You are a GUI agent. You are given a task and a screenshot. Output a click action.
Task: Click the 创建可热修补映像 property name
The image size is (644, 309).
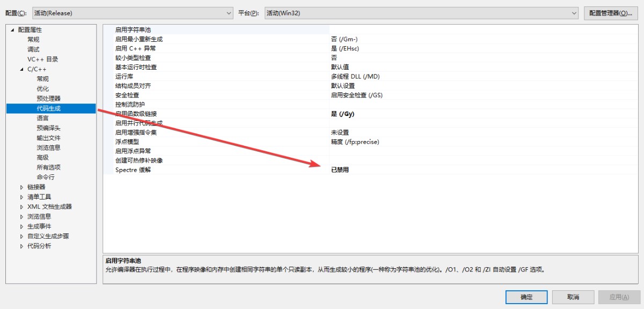coord(139,160)
